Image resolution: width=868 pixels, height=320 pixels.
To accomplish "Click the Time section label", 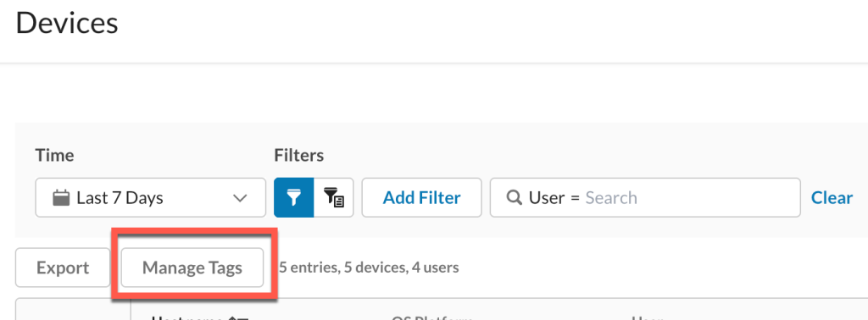I will tap(55, 155).
